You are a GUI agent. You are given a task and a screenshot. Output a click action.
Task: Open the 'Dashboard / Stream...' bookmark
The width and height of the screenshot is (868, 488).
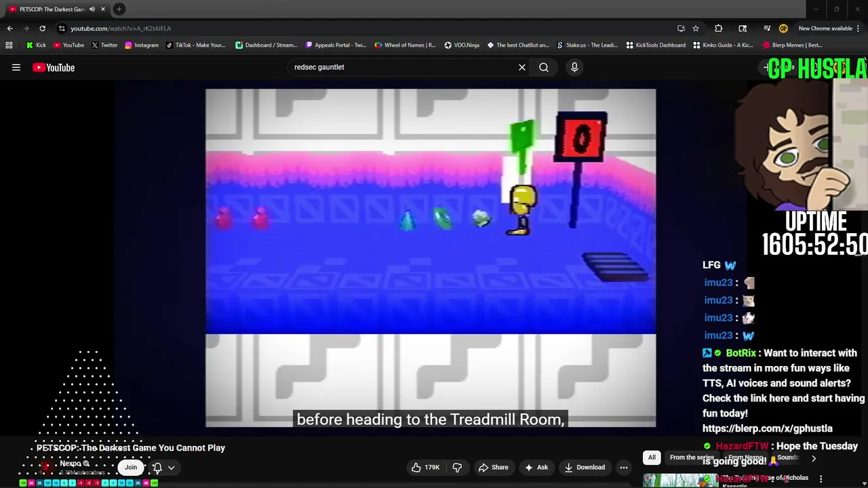tap(267, 45)
